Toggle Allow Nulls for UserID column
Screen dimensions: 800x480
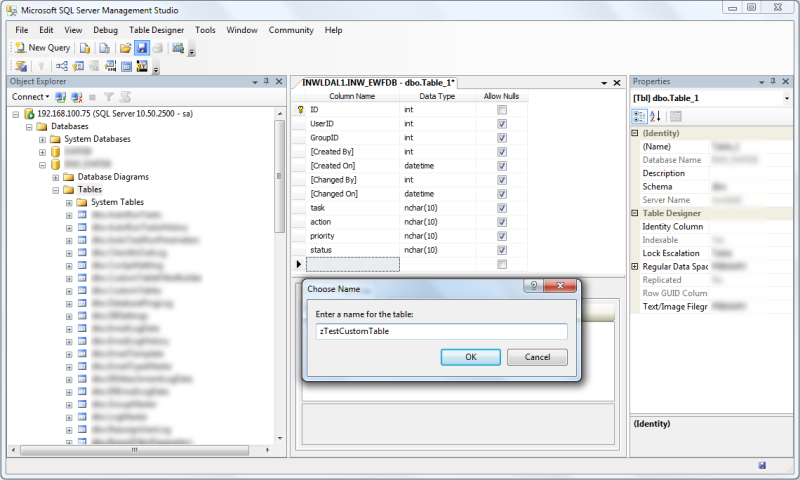(502, 124)
